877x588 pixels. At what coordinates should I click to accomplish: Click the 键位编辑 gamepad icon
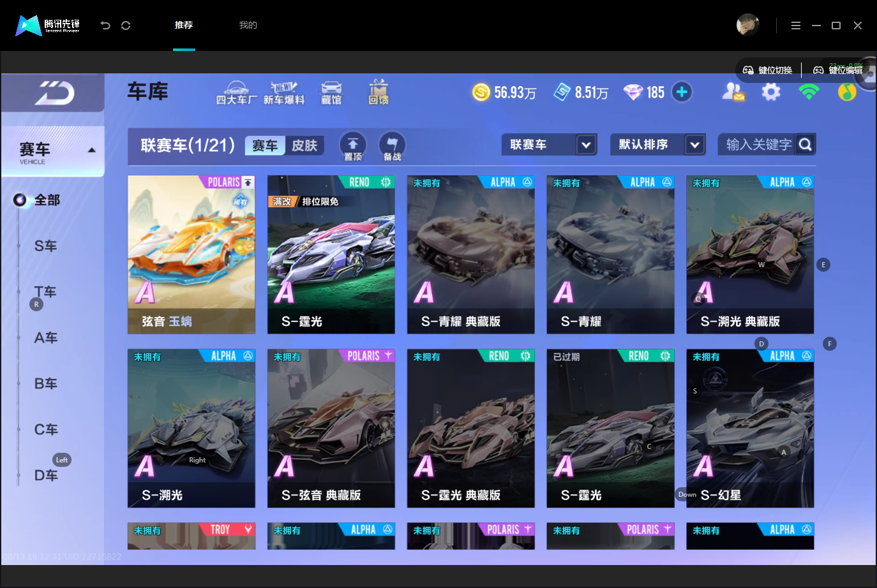[x=818, y=70]
